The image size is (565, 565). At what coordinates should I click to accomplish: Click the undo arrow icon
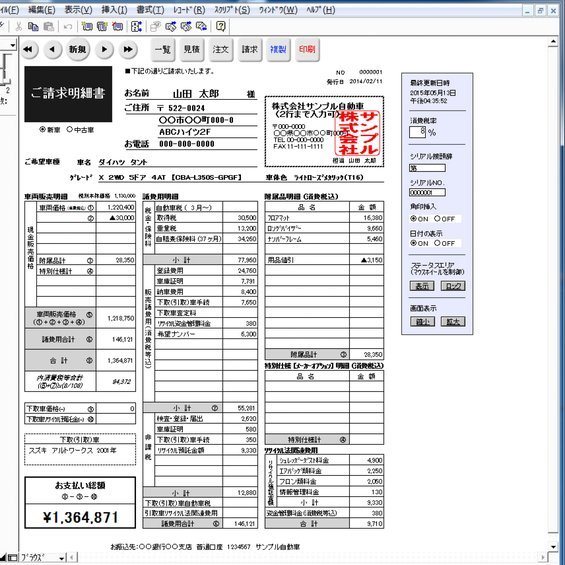point(67,26)
